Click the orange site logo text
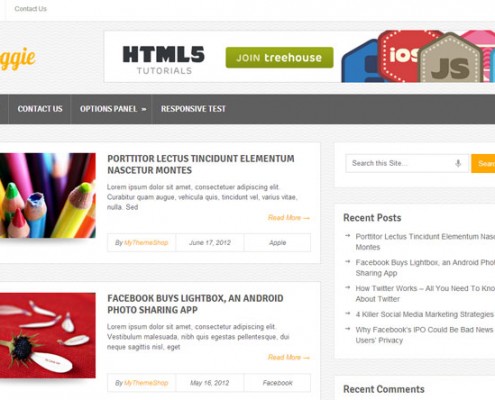Viewport: 495px width, 400px height. [x=18, y=59]
